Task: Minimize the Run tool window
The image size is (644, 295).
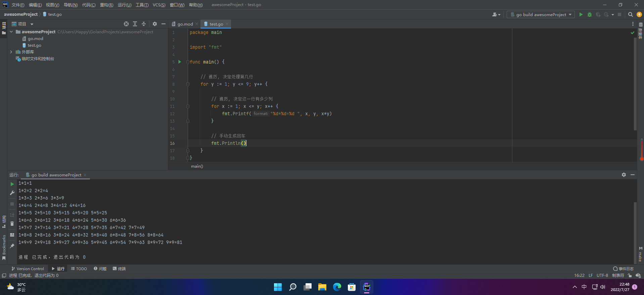Action: coord(633,175)
